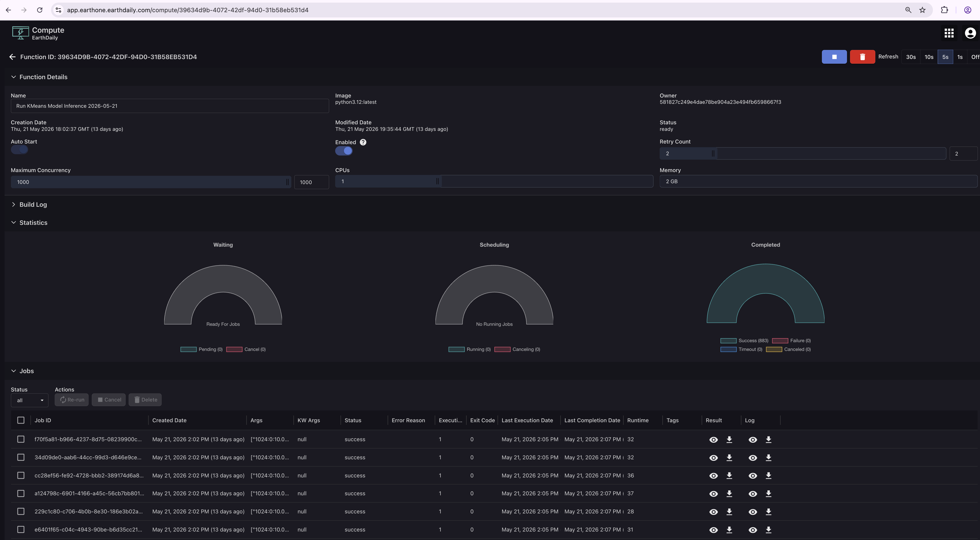
Task: Check the box for job cc28ef56
Action: coord(21,475)
